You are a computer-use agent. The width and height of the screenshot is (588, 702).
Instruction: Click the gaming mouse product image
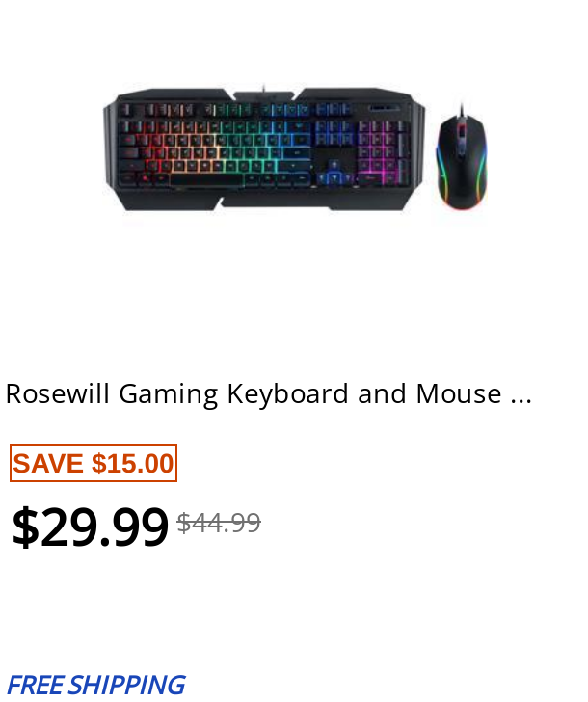click(x=462, y=156)
